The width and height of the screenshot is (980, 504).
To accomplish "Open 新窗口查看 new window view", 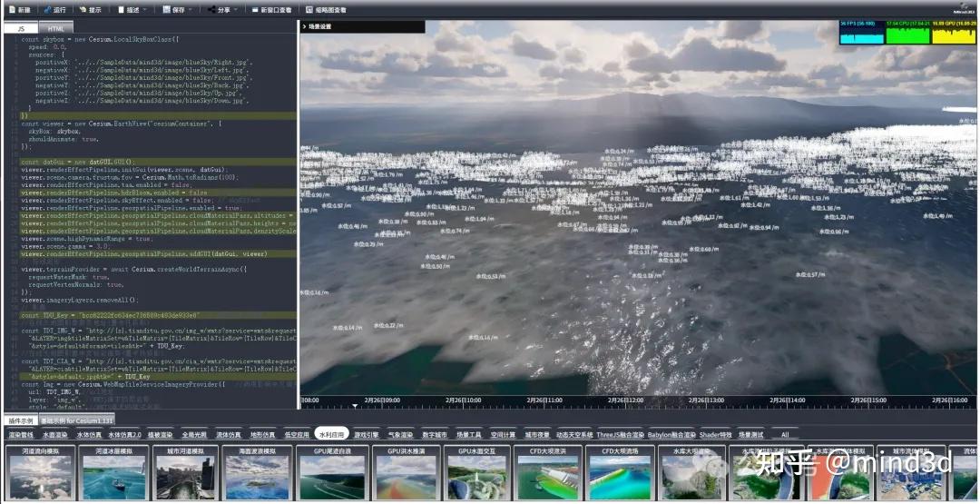I will click(x=271, y=9).
